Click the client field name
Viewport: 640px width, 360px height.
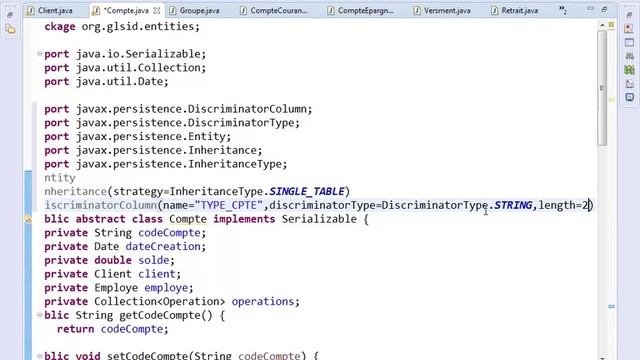tap(156, 274)
